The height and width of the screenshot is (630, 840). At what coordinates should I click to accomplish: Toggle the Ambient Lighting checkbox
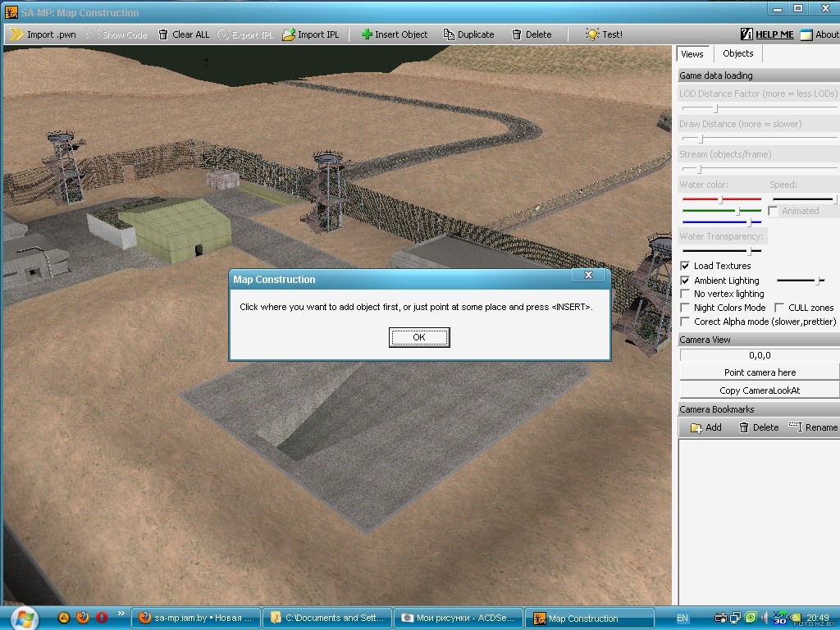click(685, 281)
